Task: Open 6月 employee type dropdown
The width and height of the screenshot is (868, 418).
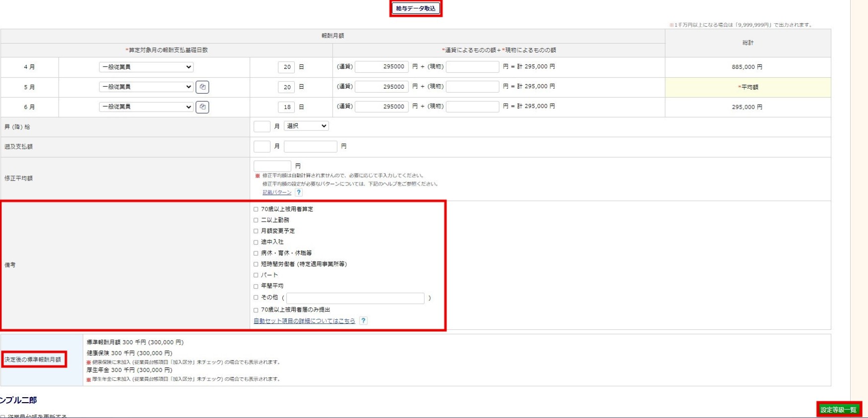Action: pyautogui.click(x=146, y=107)
